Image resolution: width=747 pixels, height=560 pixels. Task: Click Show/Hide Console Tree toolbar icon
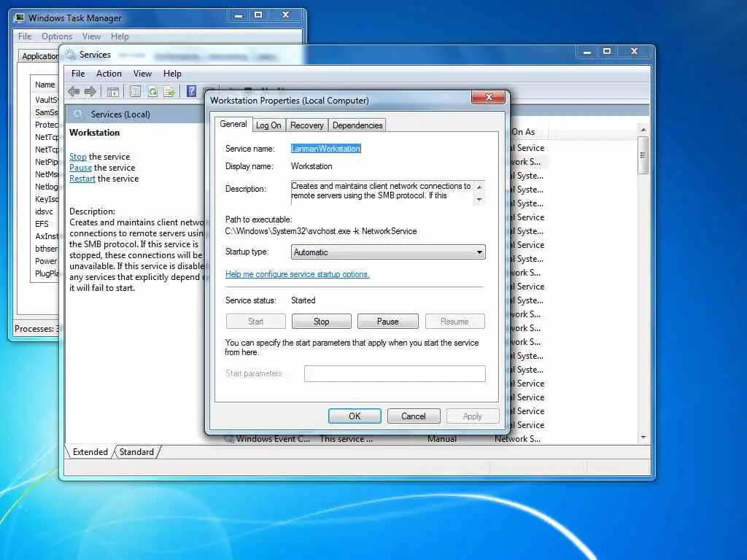(113, 92)
